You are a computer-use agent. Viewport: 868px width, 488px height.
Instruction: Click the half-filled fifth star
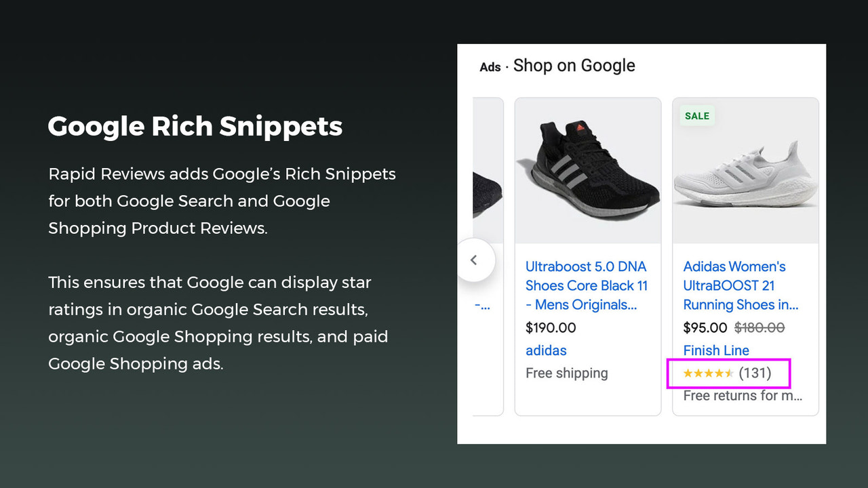coord(730,373)
